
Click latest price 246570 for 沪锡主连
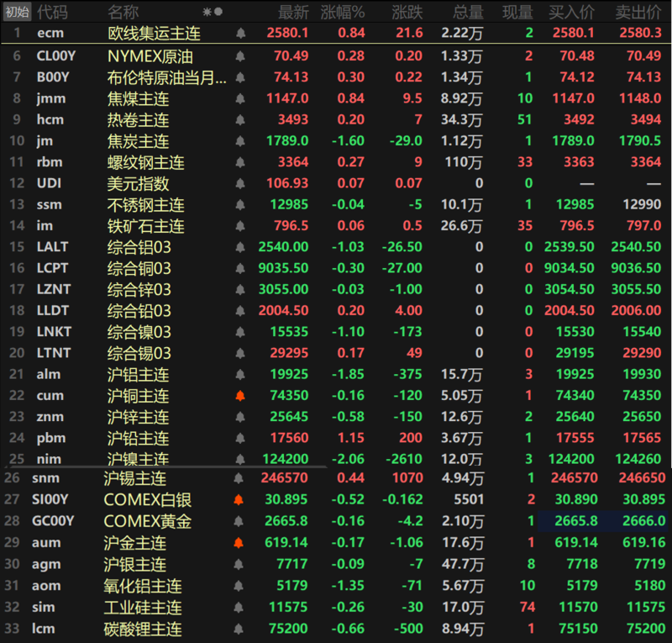(x=285, y=478)
